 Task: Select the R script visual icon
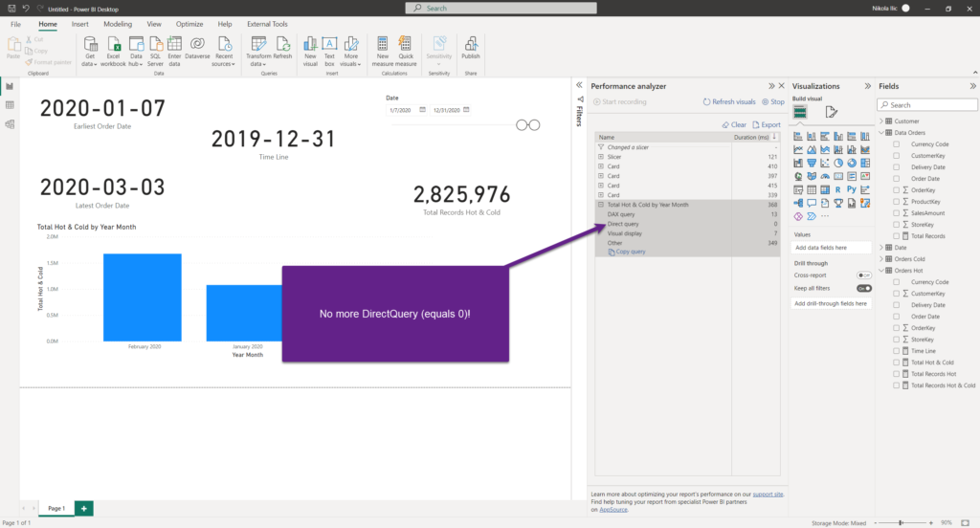[838, 189]
